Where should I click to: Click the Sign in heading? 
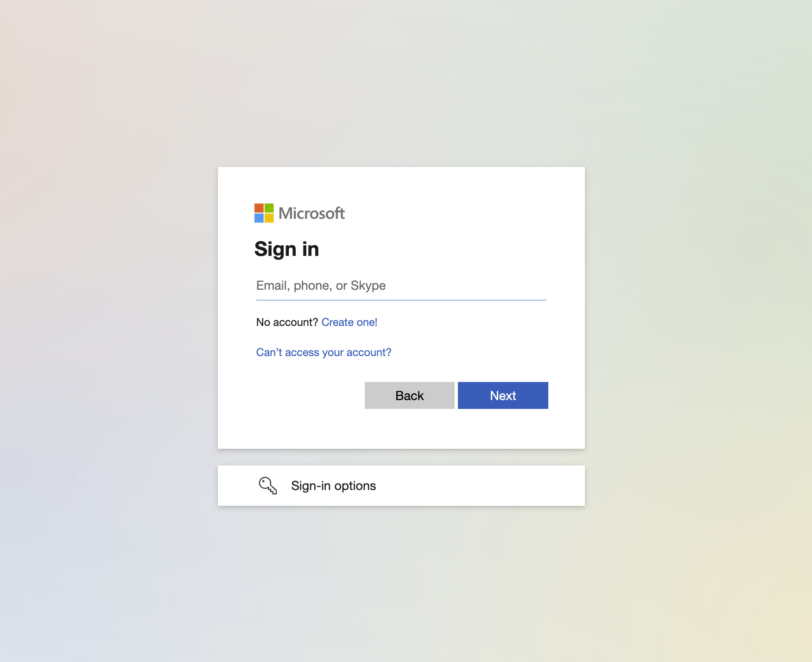[287, 249]
